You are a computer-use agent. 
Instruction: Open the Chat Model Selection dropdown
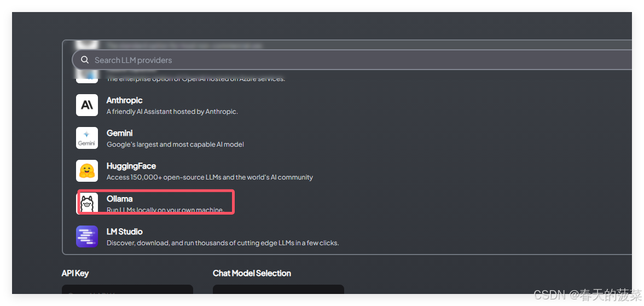click(279, 290)
